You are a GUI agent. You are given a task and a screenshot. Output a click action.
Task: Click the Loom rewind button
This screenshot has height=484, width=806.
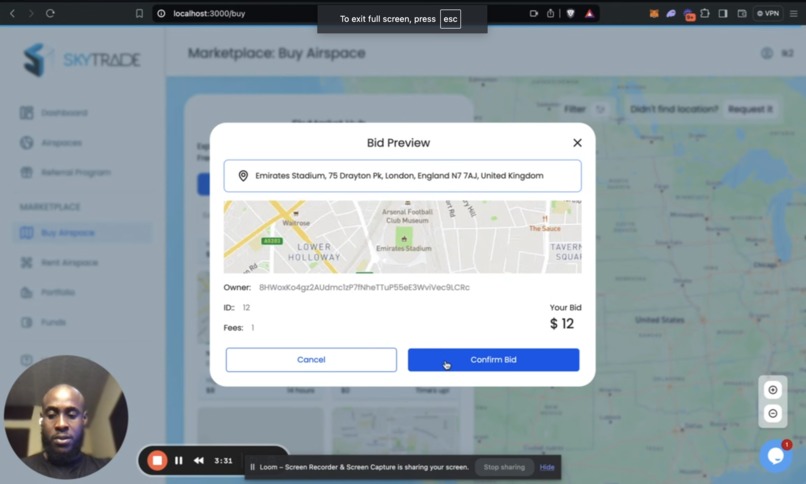coord(198,460)
